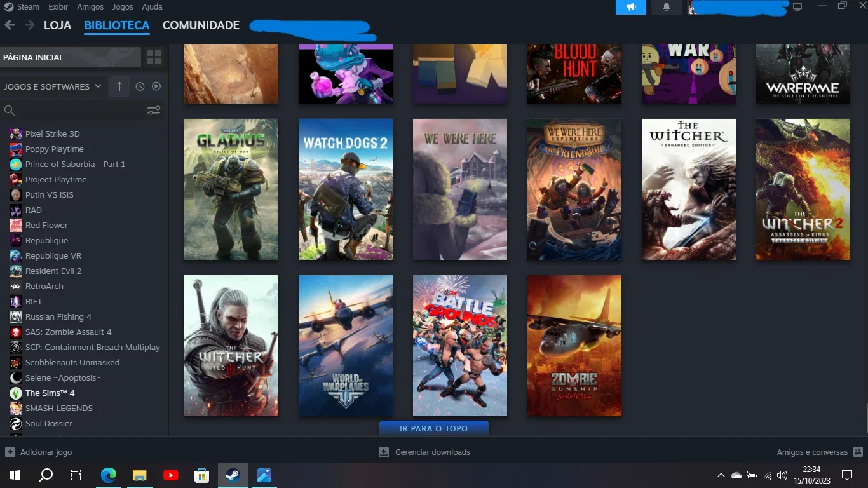
Task: Switch to the Loja tab
Action: 57,25
